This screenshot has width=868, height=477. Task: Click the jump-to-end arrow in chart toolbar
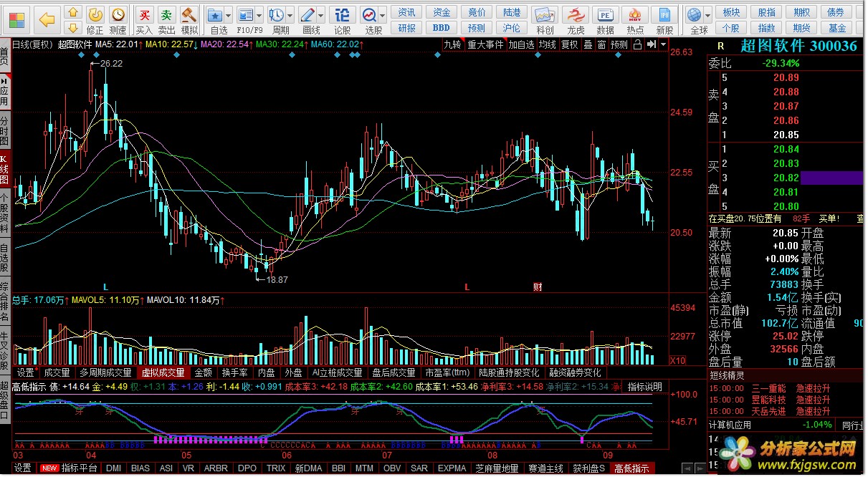(650, 44)
